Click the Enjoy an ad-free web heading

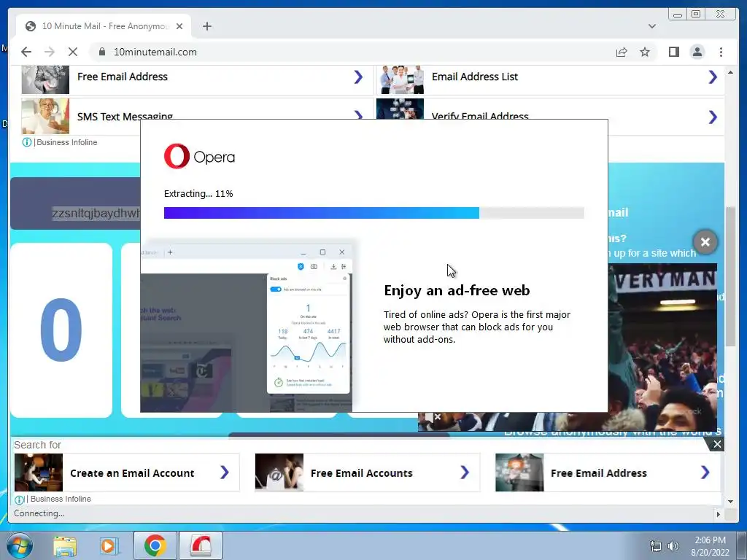click(457, 290)
